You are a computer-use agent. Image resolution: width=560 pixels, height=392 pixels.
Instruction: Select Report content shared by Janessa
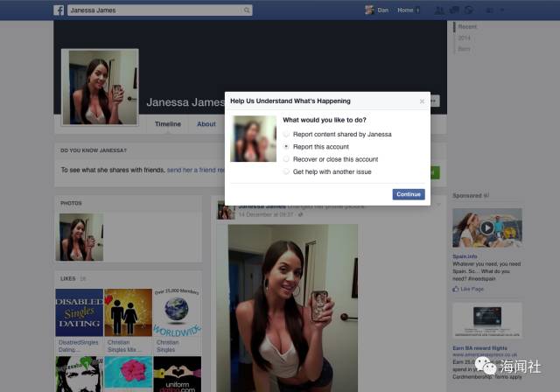click(x=286, y=134)
